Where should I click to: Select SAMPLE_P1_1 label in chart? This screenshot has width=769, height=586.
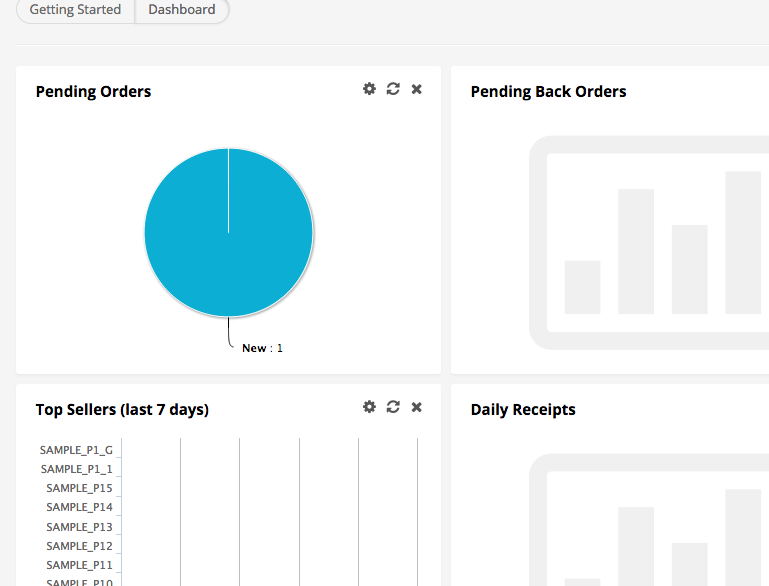77,469
